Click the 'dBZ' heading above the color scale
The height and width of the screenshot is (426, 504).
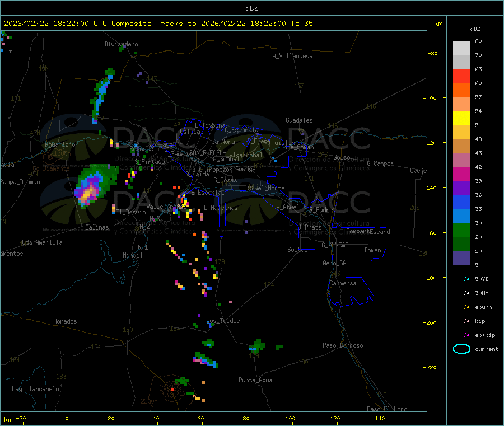click(x=475, y=29)
